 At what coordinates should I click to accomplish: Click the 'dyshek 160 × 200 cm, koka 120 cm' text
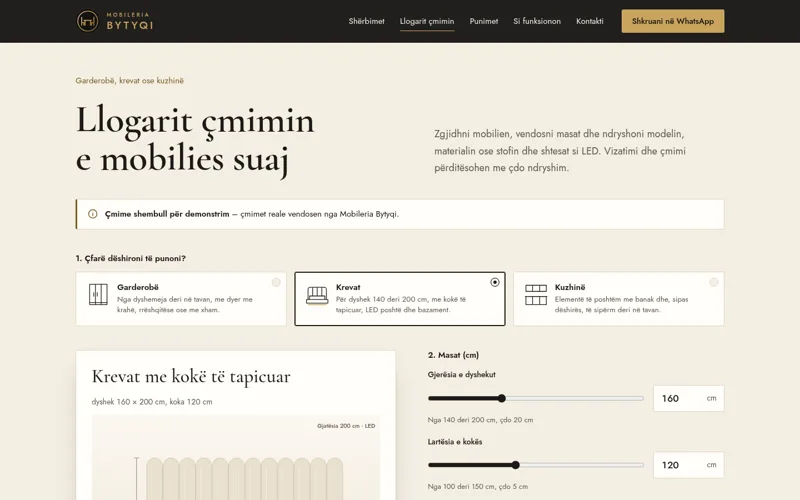(152, 402)
